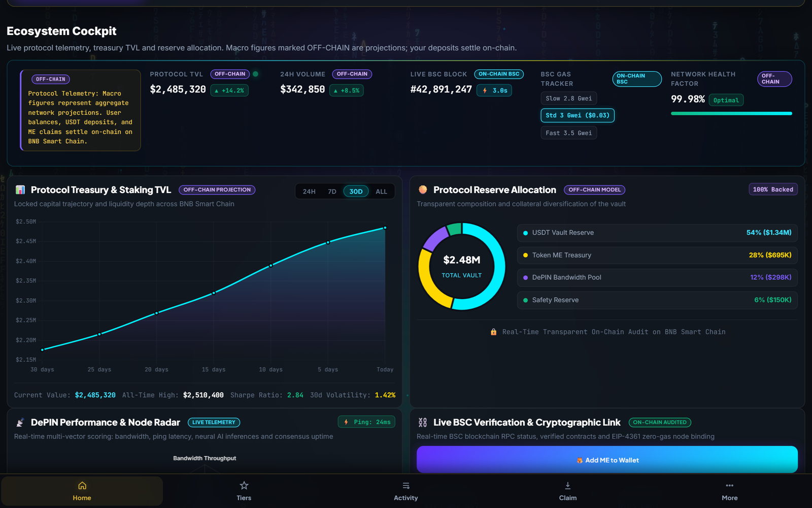The image size is (812, 508).
Task: Click the 100% Backed badge
Action: 773,189
